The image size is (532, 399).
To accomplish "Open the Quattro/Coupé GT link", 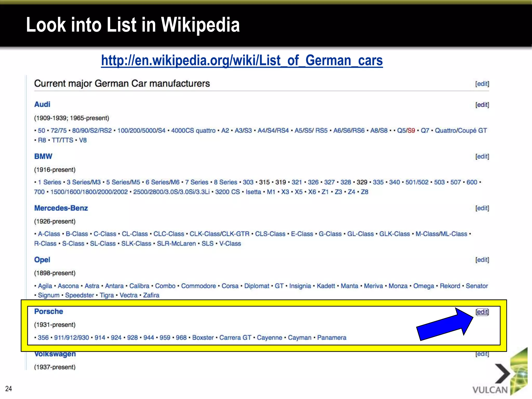I will click(x=461, y=130).
